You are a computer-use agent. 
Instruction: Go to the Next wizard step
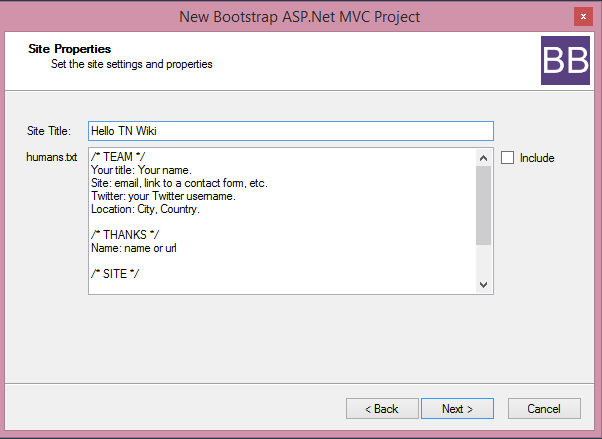457,409
